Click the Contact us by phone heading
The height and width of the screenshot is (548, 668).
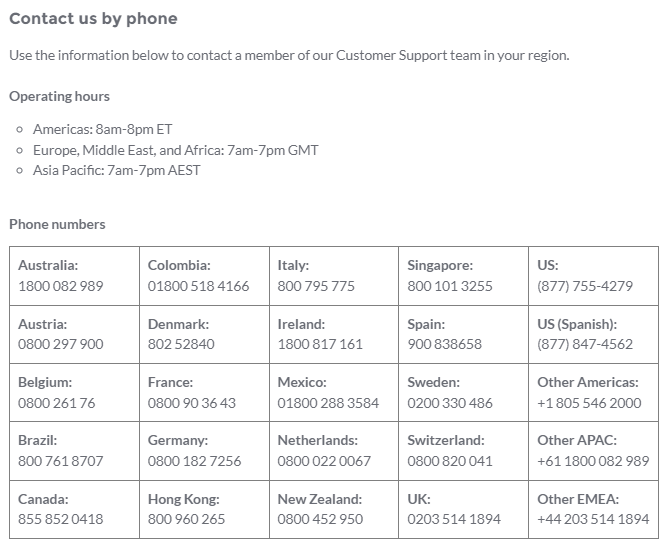[93, 19]
